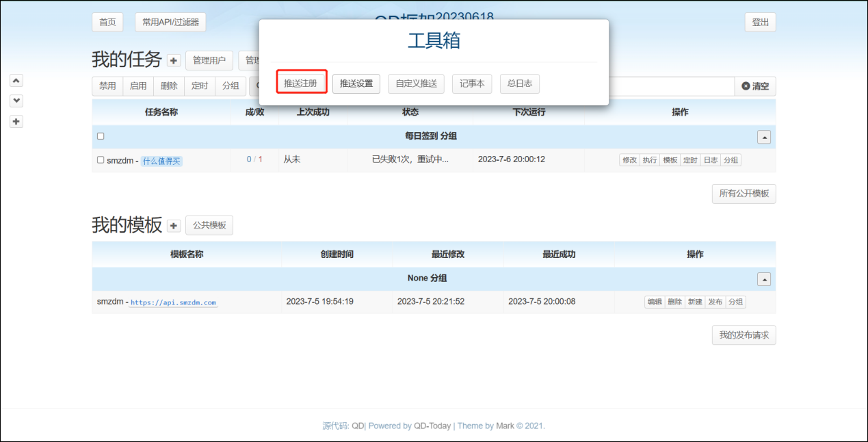
Task: Click the 什么值得买 task tag
Action: [161, 161]
